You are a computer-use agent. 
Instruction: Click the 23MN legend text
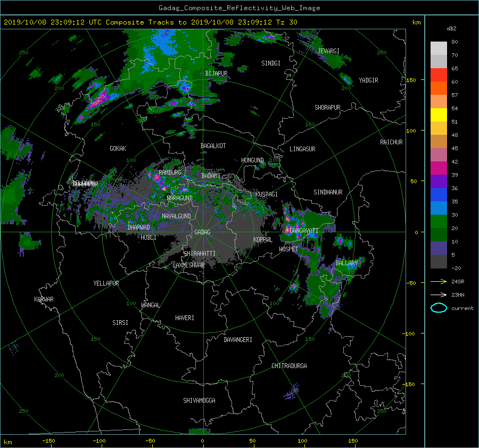point(458,295)
